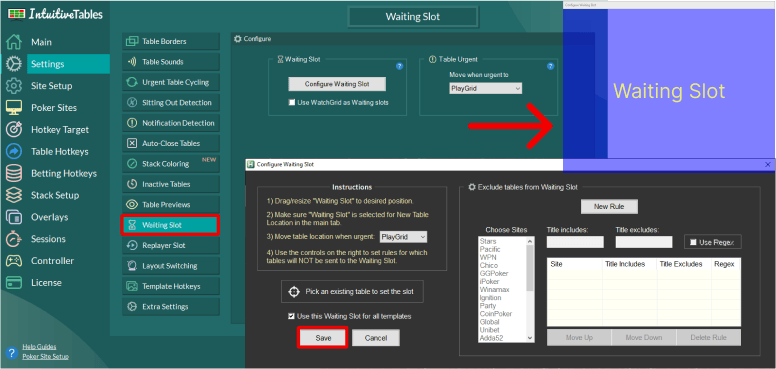The image size is (776, 369).
Task: Click the Betting Hotkeys chips icon
Action: click(x=13, y=173)
